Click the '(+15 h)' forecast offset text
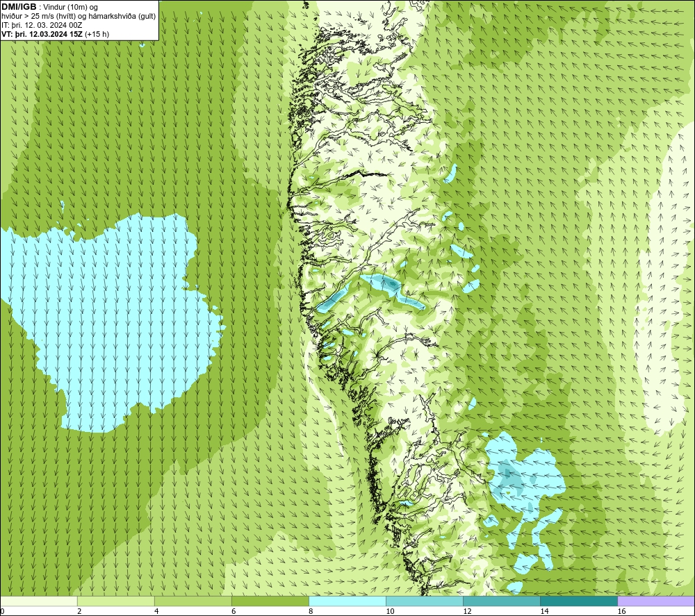Screen dimensions: 695x616 click(x=97, y=34)
